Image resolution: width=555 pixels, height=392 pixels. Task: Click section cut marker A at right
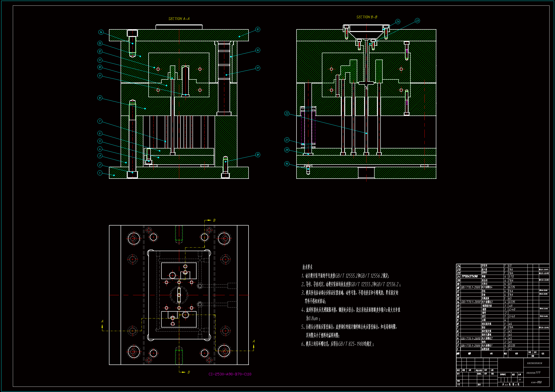coord(254,341)
